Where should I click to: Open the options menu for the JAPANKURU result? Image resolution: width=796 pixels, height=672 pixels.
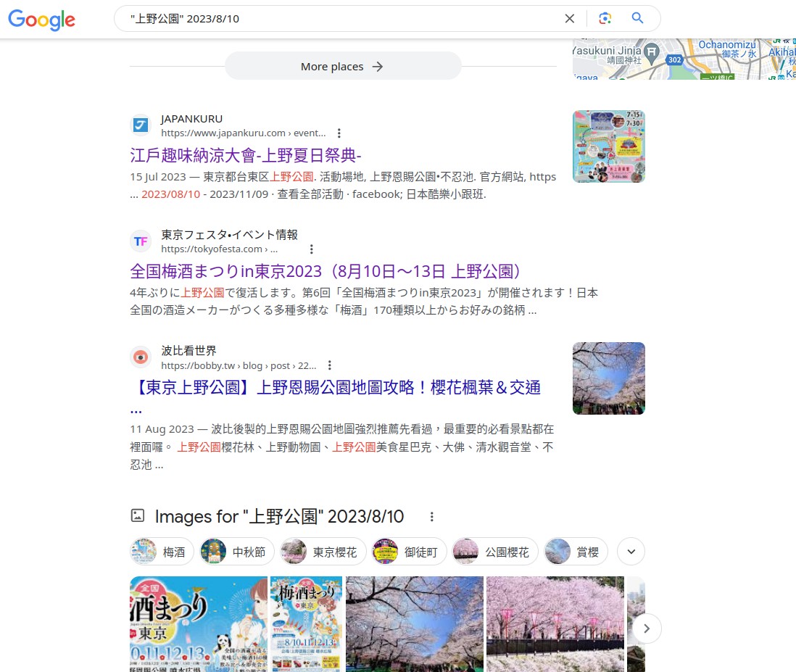[339, 133]
